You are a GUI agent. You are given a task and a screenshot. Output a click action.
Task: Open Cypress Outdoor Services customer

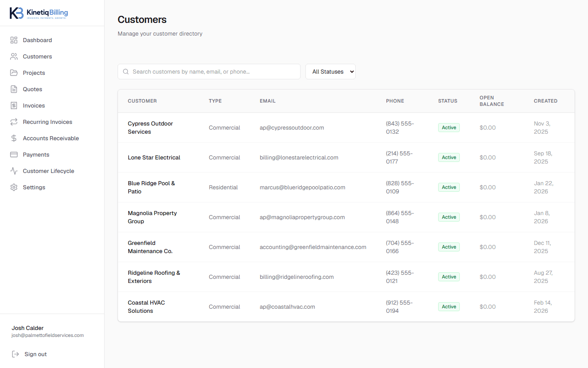150,128
